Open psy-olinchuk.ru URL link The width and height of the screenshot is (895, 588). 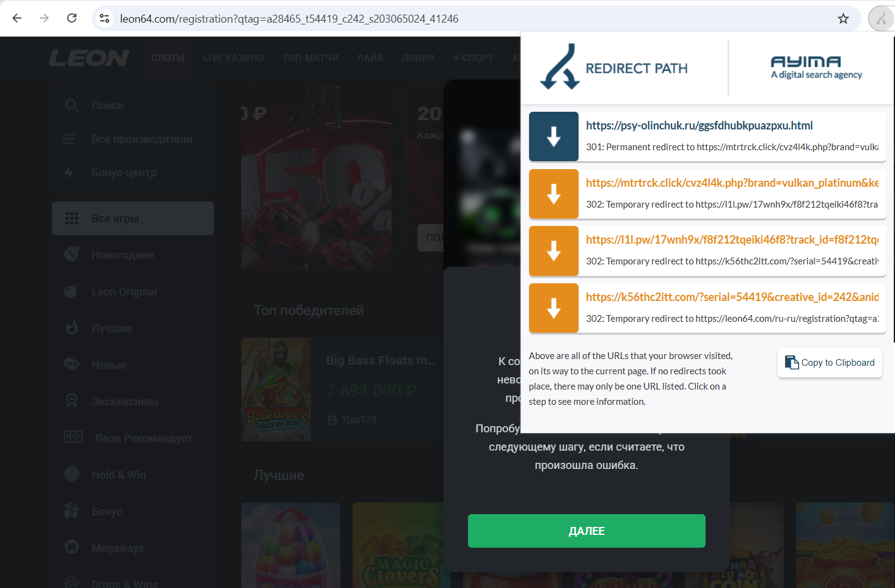[700, 125]
